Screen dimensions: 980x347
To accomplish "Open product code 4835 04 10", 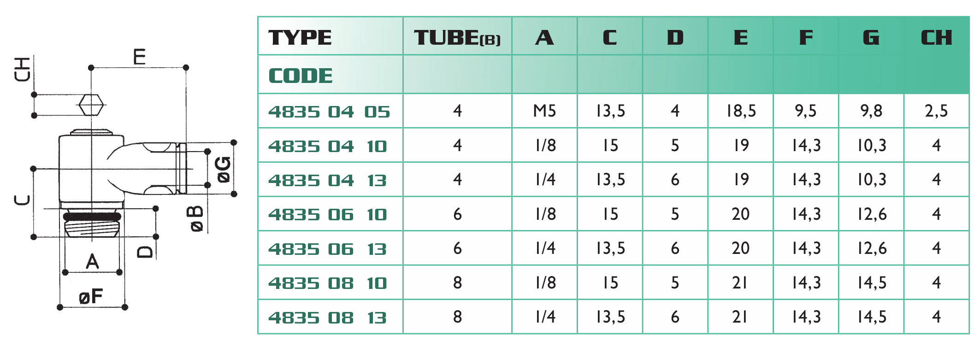I will tap(328, 146).
